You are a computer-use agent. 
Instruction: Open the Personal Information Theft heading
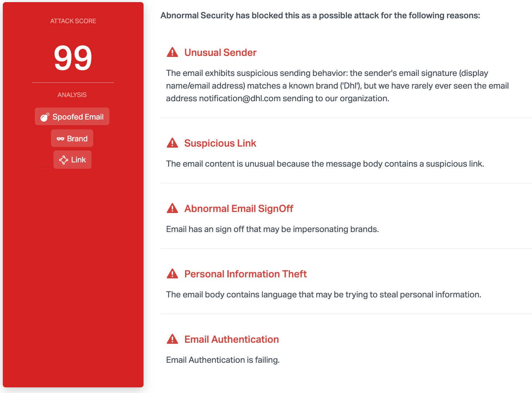[246, 274]
